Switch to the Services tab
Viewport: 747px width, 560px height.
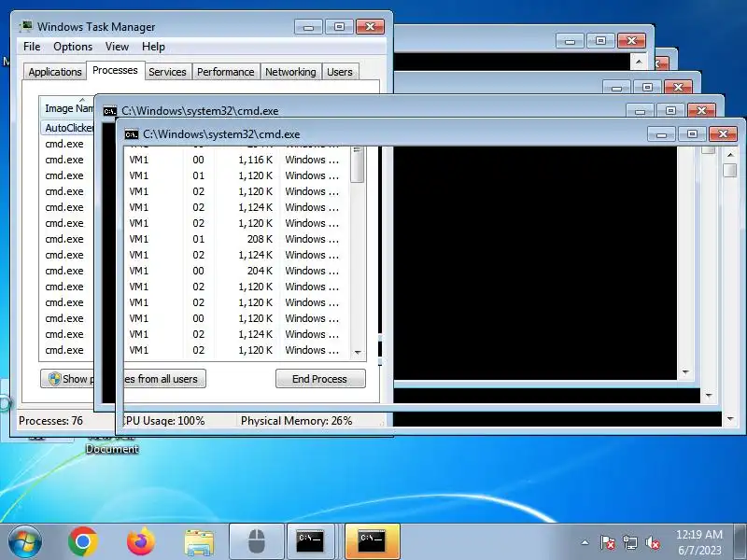(x=167, y=72)
